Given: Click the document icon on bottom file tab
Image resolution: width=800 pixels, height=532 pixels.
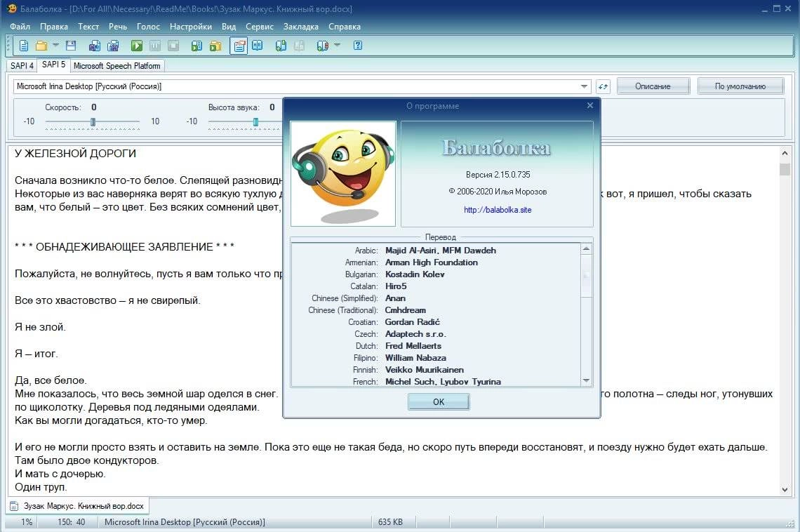Looking at the screenshot, I should coord(14,506).
